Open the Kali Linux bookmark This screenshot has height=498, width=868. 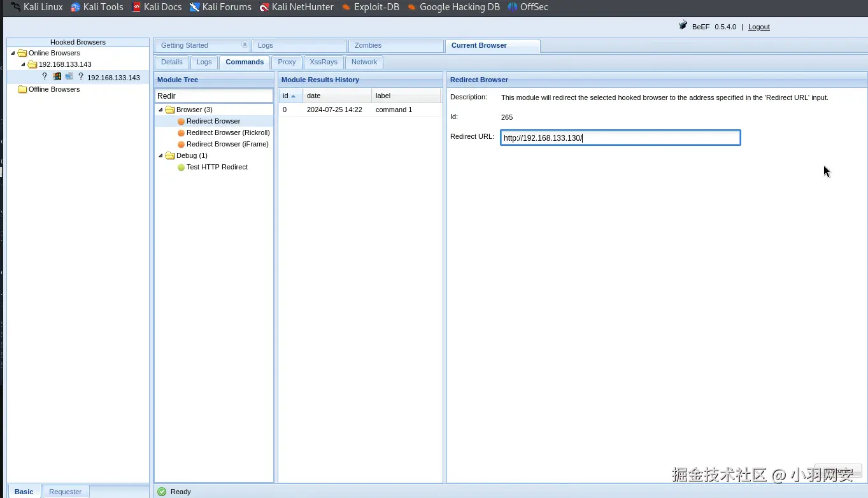coord(37,7)
